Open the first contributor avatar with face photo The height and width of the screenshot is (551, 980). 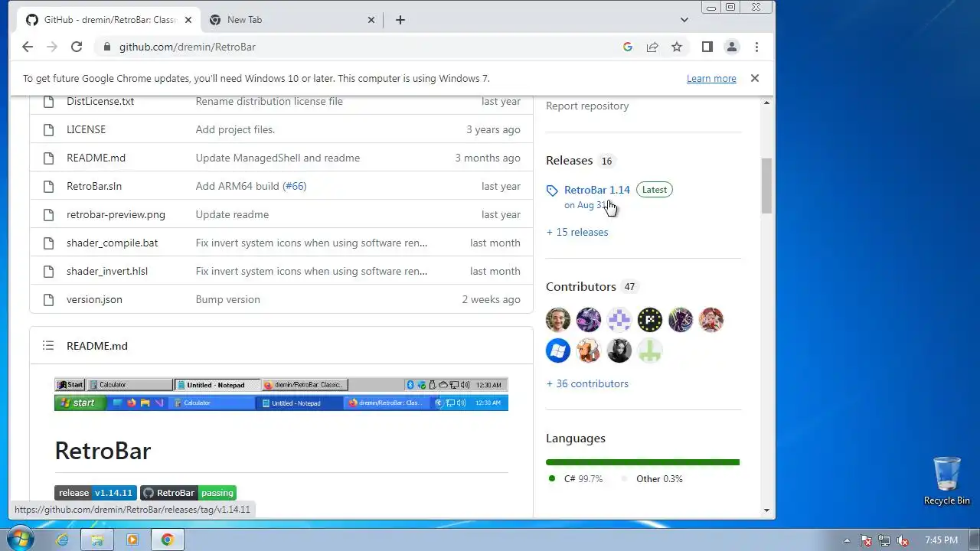click(558, 320)
